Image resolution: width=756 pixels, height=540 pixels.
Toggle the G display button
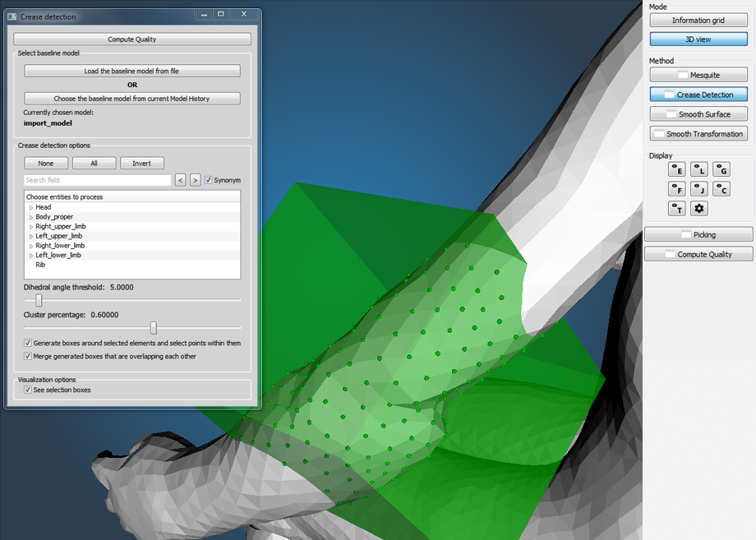pyautogui.click(x=721, y=169)
